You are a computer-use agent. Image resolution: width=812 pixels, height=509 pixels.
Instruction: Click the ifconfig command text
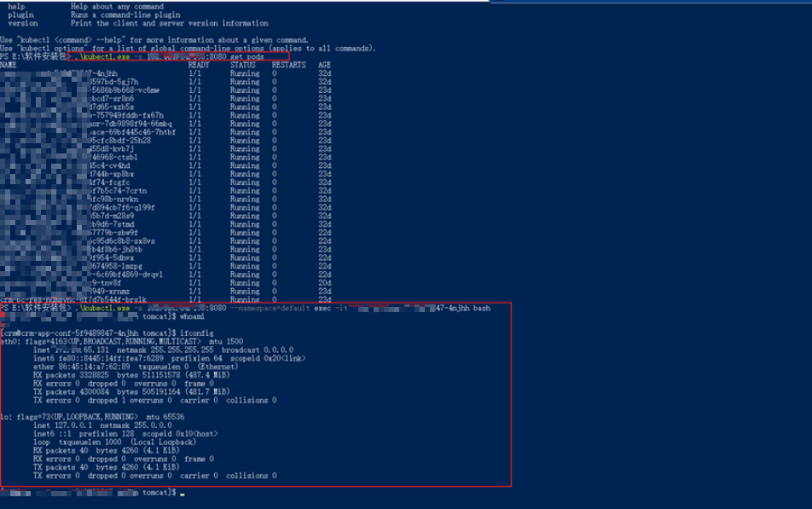196,333
